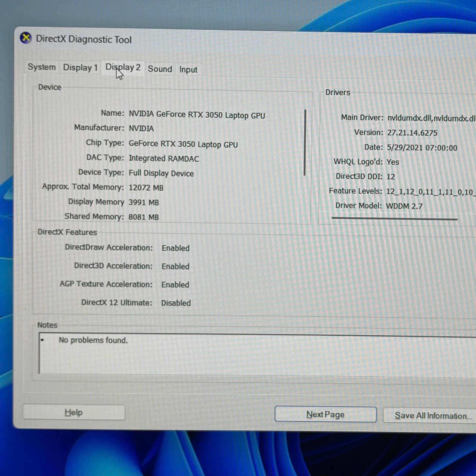Click Save All Information button

[x=429, y=416]
